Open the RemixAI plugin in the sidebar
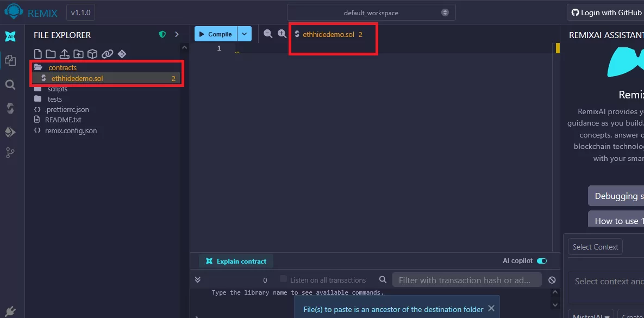 tap(10, 36)
